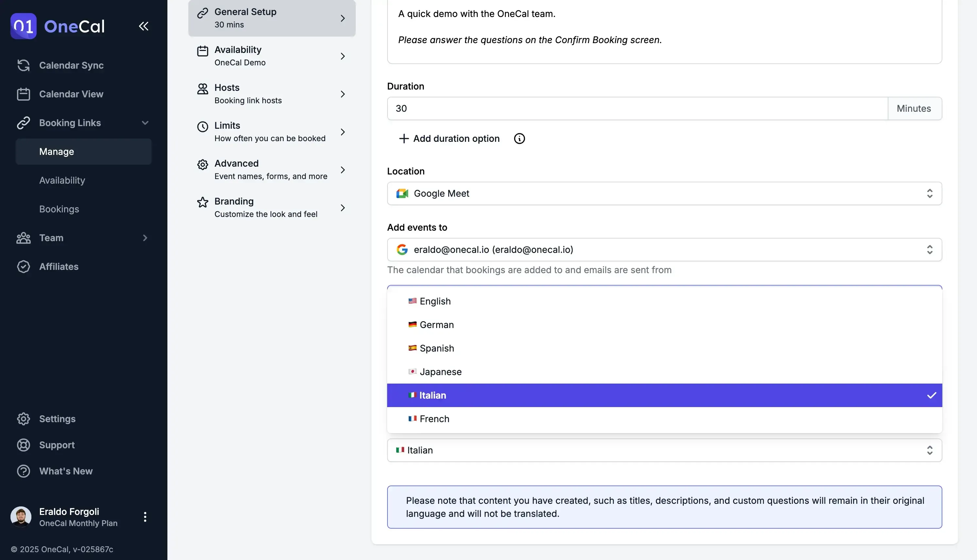Open the Limits clock icon

pos(202,126)
